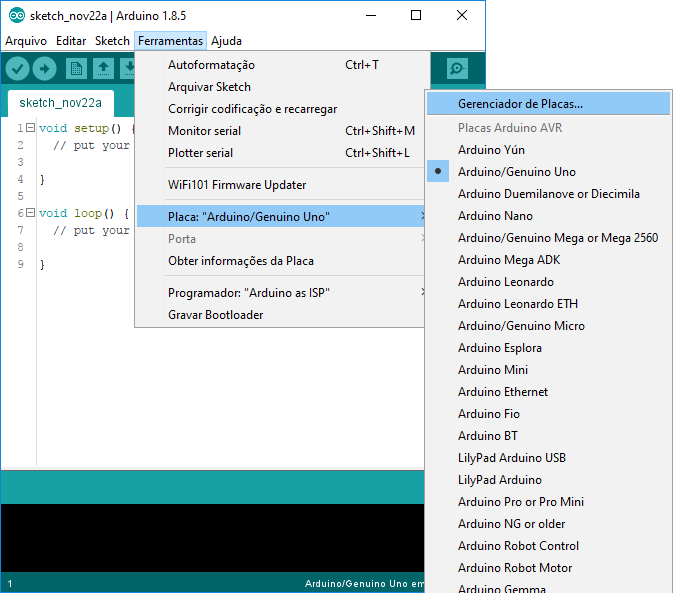Open the Arquivo menu

coord(26,41)
